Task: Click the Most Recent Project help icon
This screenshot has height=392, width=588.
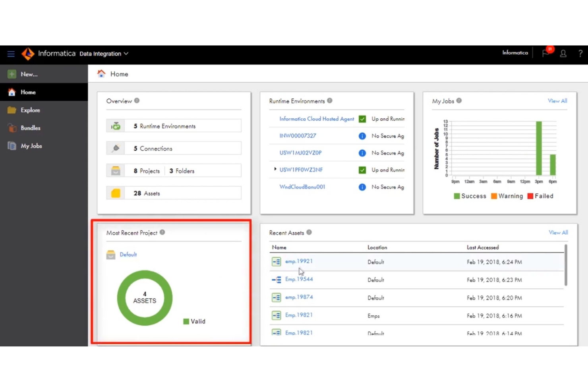Action: pos(162,232)
